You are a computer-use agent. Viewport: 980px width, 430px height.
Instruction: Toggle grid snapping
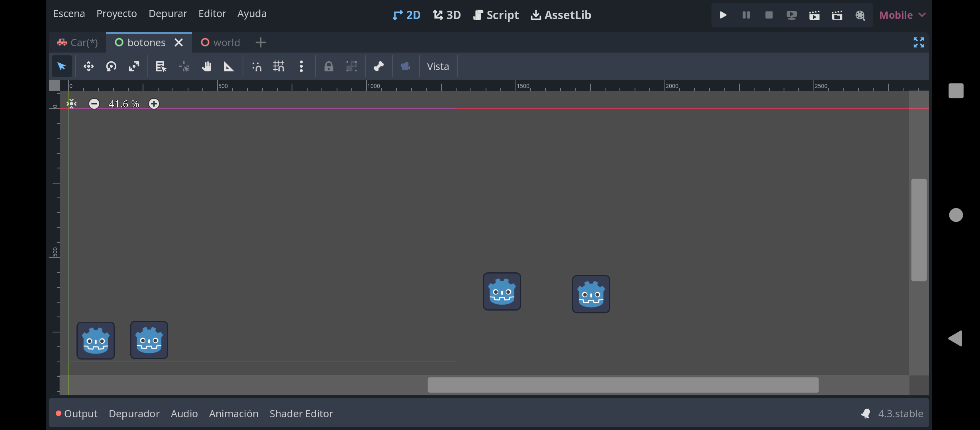click(279, 66)
